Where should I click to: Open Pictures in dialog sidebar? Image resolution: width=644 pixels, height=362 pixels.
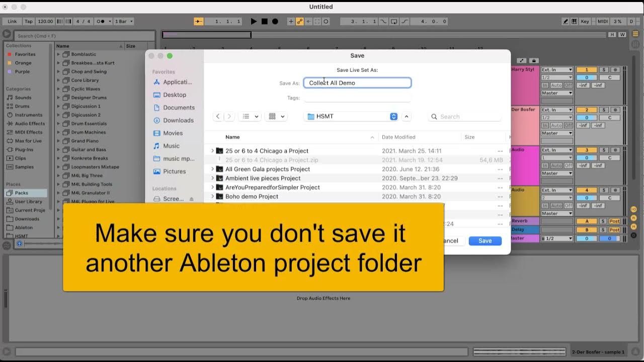click(174, 171)
